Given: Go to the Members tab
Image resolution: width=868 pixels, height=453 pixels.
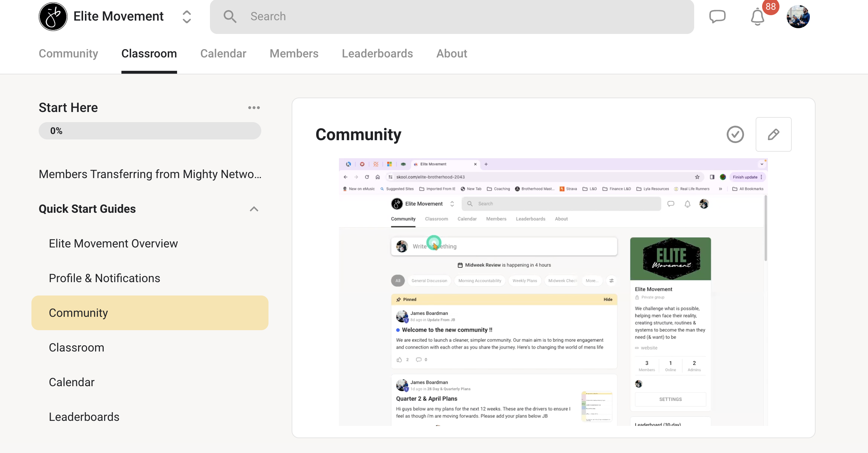Looking at the screenshot, I should [294, 53].
